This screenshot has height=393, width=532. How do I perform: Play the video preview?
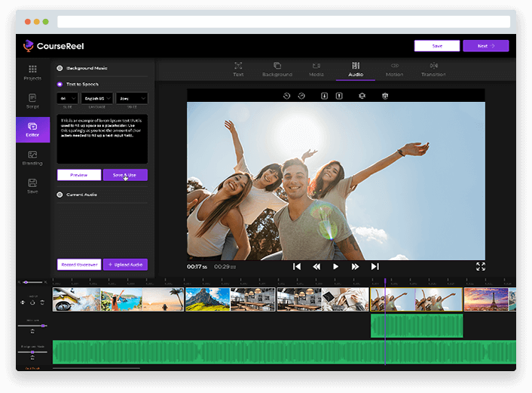point(335,266)
